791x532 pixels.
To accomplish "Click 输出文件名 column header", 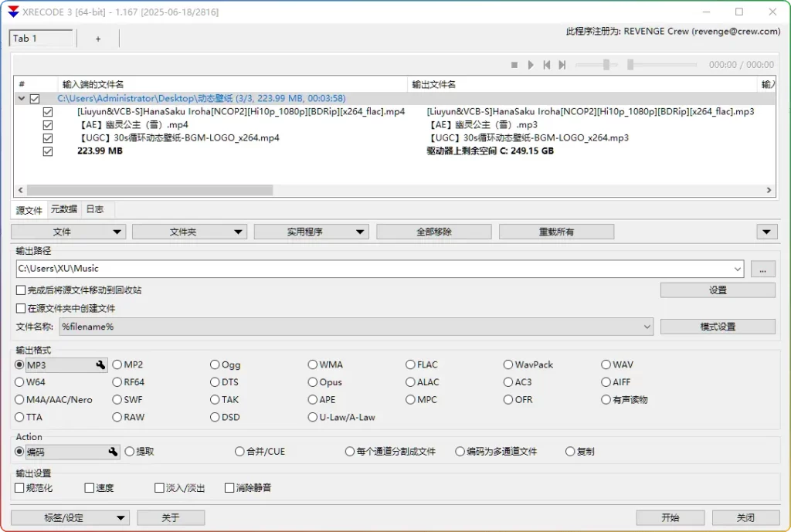I will (582, 84).
